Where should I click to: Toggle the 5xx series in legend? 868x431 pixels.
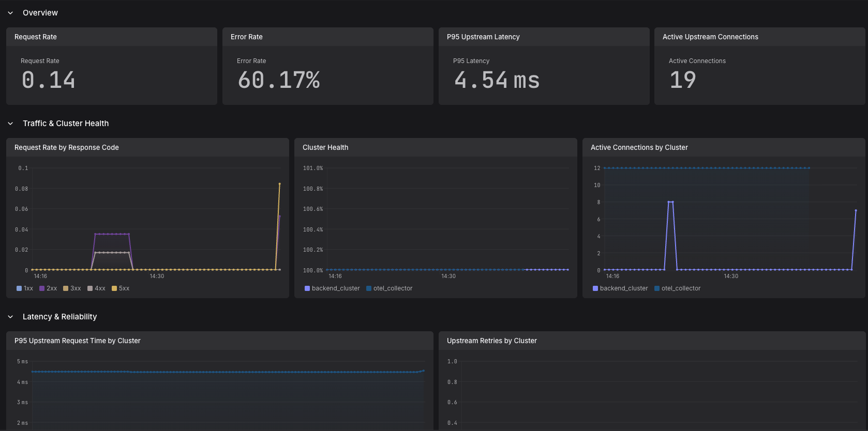coord(121,288)
